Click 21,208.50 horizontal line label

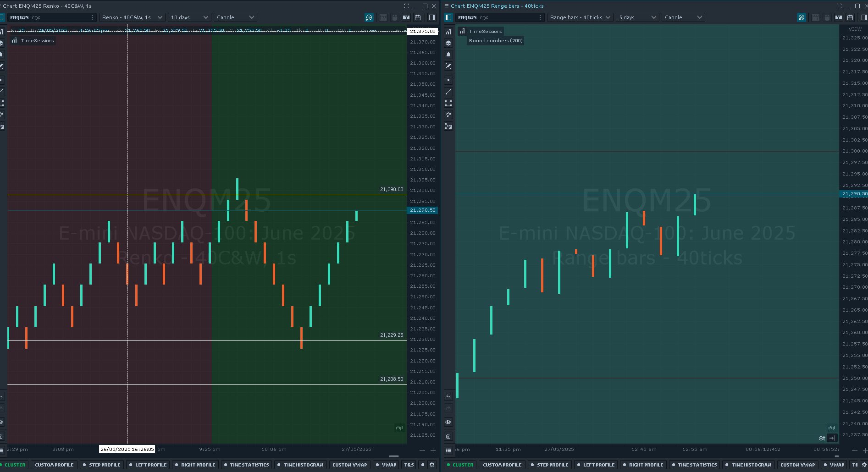392,379
